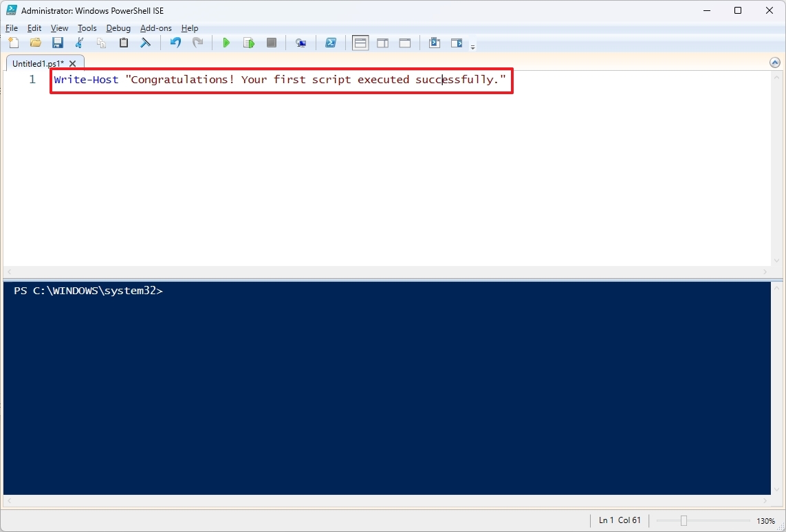Place cursor in the Congratulations string

coord(316,80)
